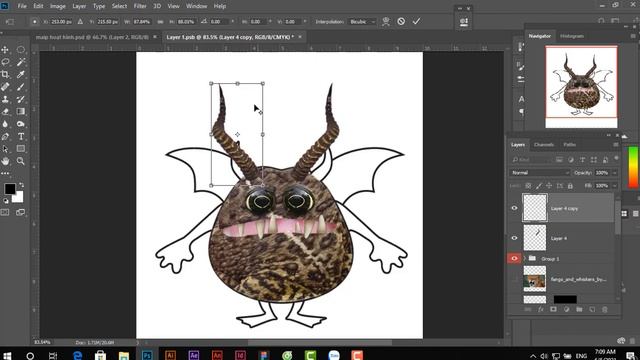This screenshot has height=360, width=640.
Task: Open the blending mode Normal dropdown
Action: pos(539,173)
